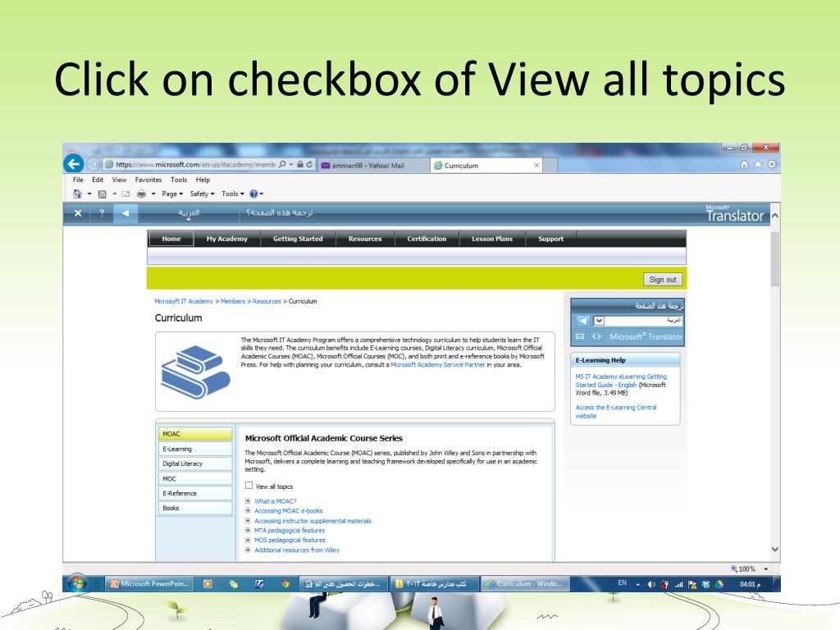Refresh the page with the reload icon

(309, 164)
